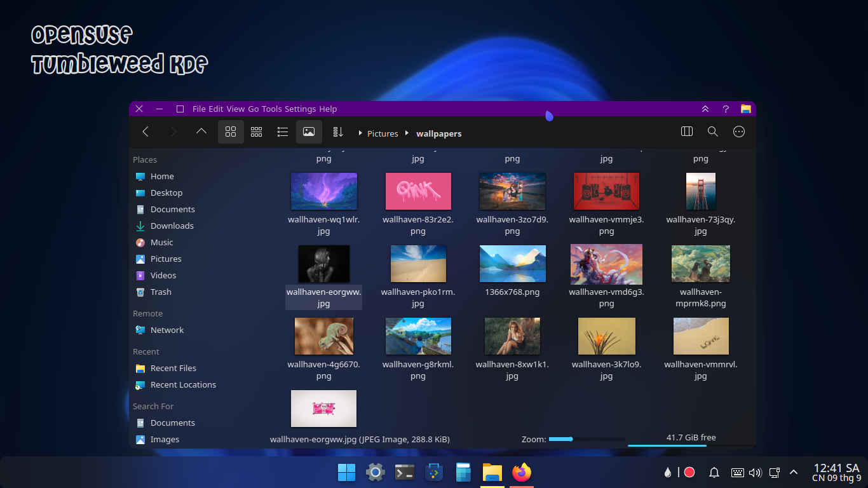Click the 41.7 GiB free space indicator
The image size is (868, 488).
coord(691,438)
